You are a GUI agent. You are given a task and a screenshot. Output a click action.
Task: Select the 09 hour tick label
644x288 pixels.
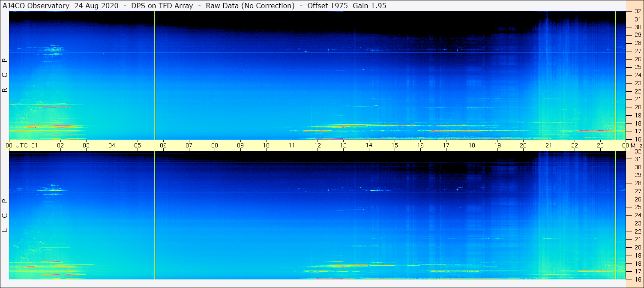[x=240, y=145]
